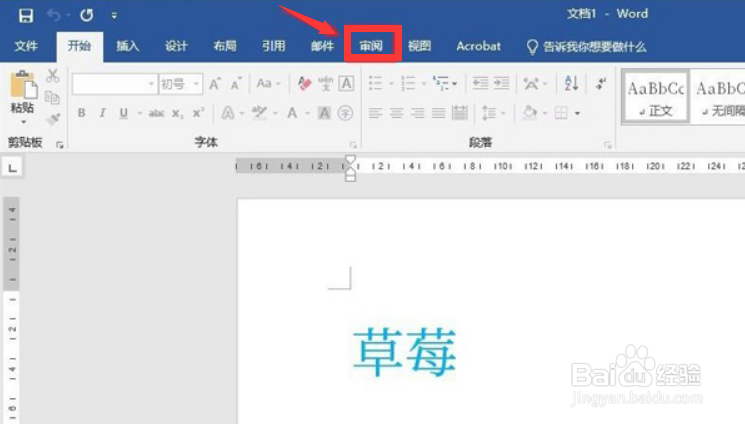Image resolution: width=745 pixels, height=424 pixels.
Task: Switch to the 布局 (Layout) tab
Action: 225,46
